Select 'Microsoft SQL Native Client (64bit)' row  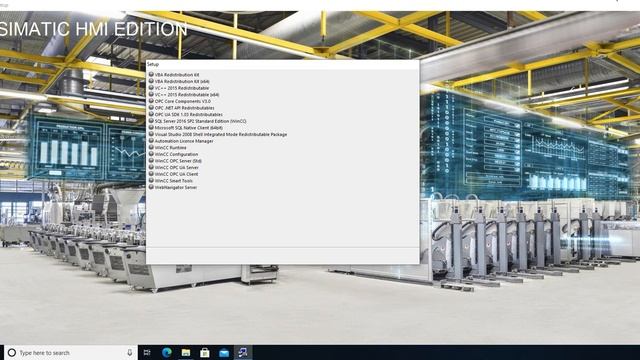pyautogui.click(x=185, y=127)
